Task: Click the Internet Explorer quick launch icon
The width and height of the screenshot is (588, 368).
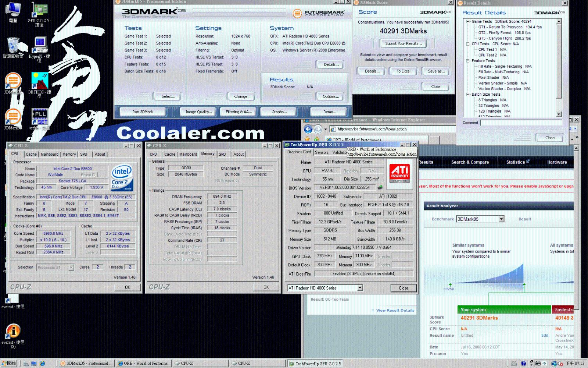Action: [42, 363]
